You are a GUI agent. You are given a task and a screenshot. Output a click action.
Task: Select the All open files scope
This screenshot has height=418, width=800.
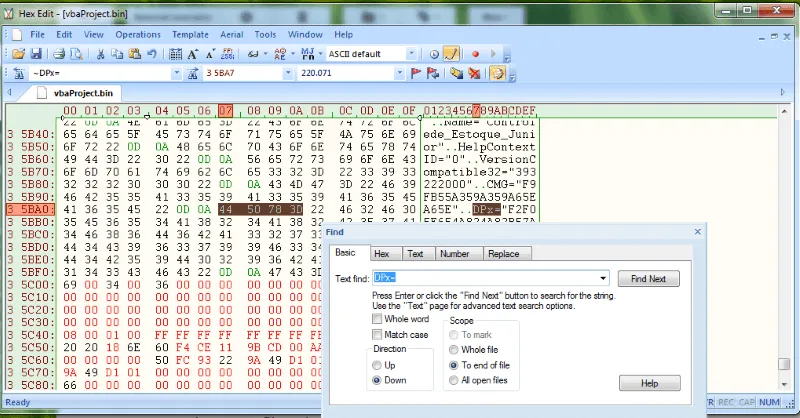454,380
